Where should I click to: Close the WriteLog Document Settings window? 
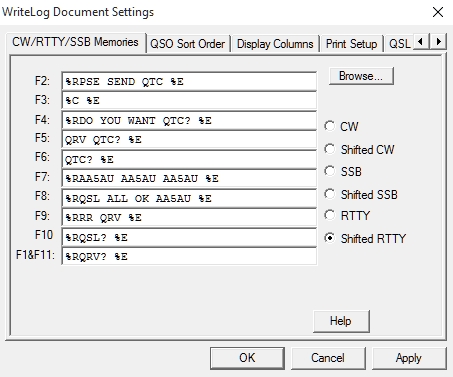point(438,12)
